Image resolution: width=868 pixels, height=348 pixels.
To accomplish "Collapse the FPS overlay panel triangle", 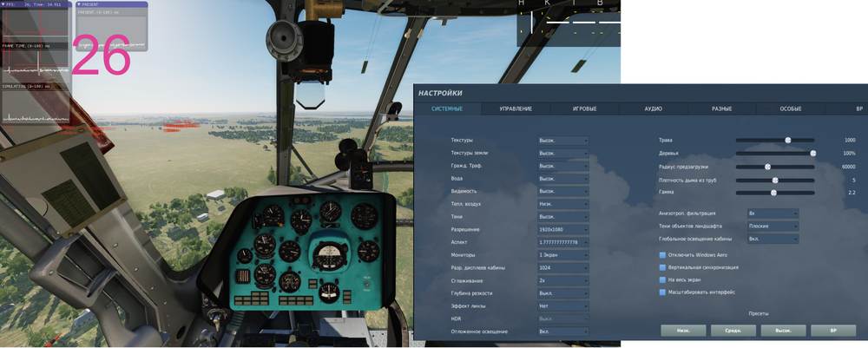I will point(3,3).
